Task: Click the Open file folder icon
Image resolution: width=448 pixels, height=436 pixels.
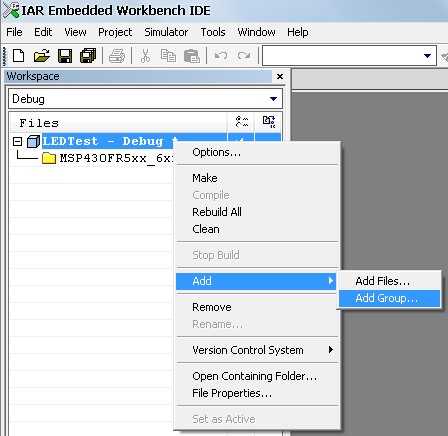Action: (42, 56)
